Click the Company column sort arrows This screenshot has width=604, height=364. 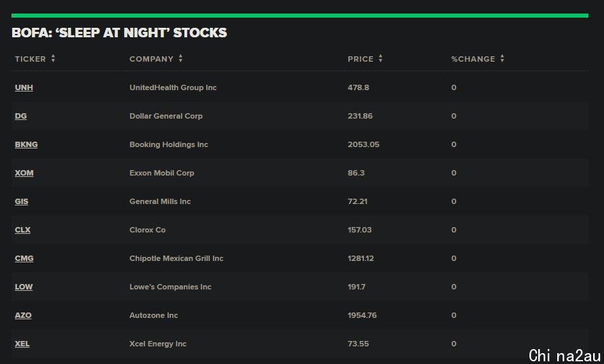(180, 59)
